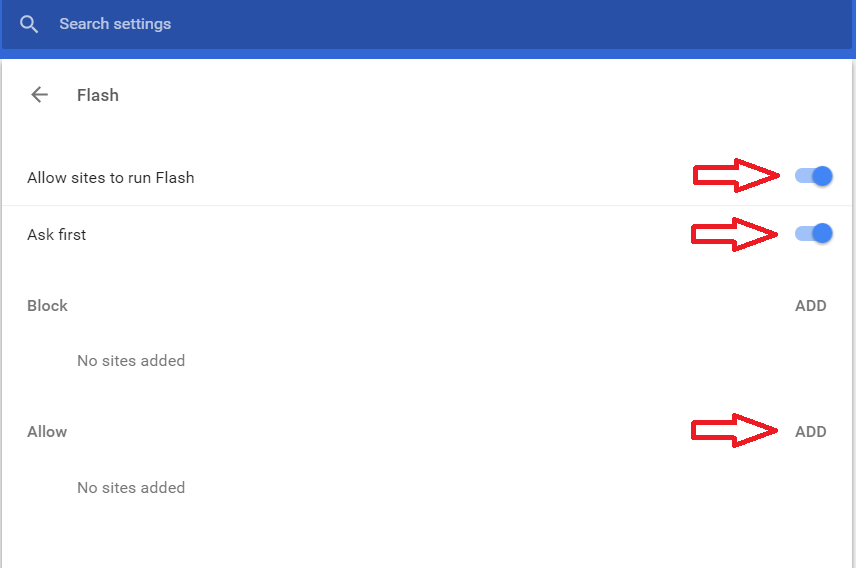Click knob of the Ask first slider switch
The height and width of the screenshot is (568, 856).
click(822, 234)
